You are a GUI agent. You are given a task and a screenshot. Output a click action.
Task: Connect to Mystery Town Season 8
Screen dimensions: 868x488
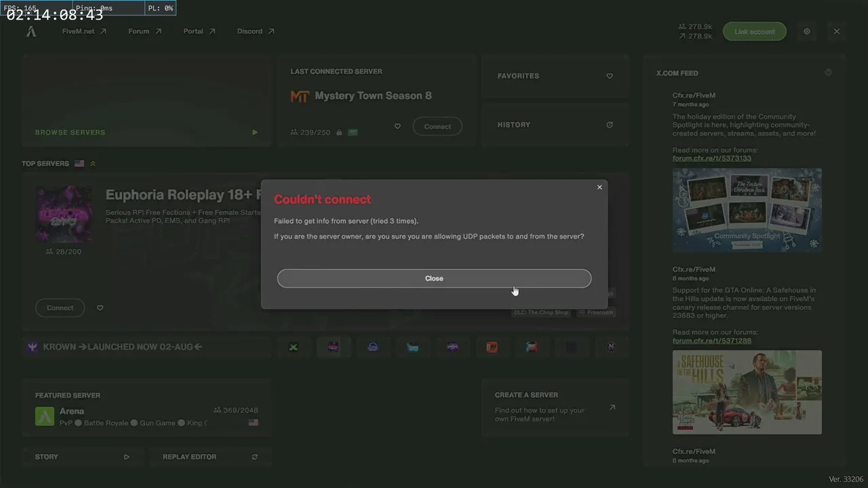[x=437, y=127]
